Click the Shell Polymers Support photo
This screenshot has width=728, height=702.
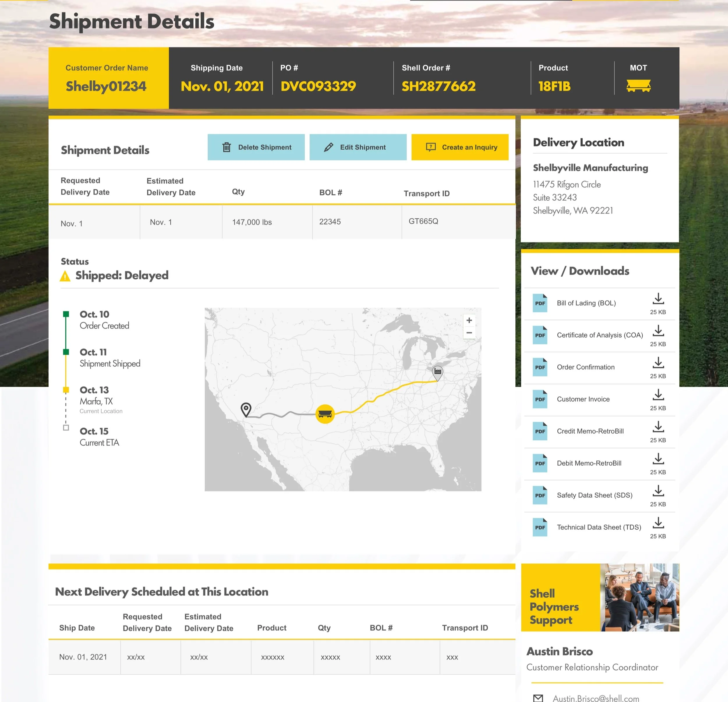point(639,597)
